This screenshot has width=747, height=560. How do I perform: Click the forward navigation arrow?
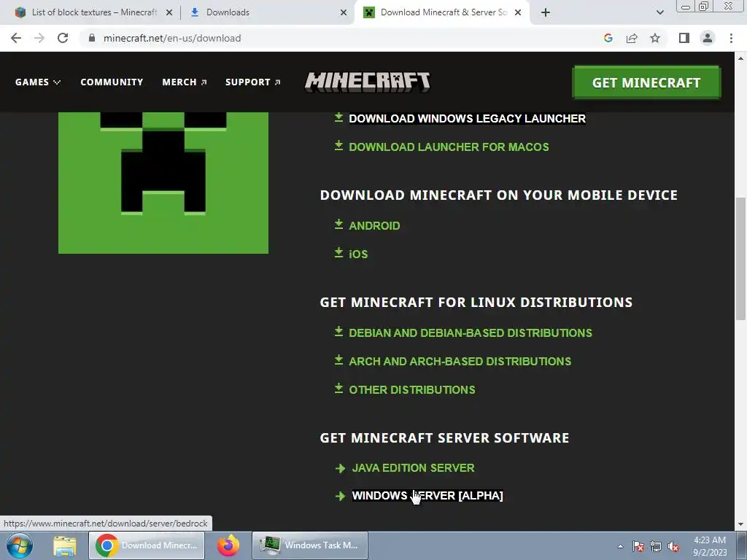pos(39,38)
